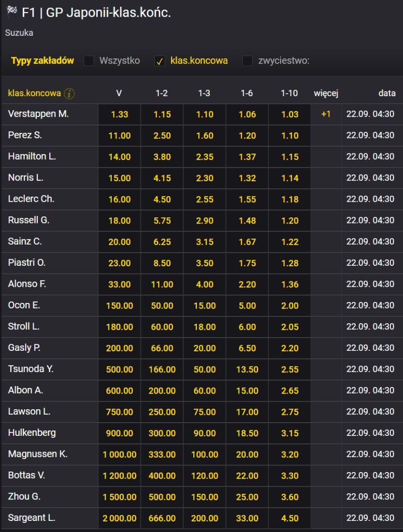Choose Gasly win odds 200.00
Image resolution: width=403 pixels, height=532 pixels.
click(x=119, y=348)
